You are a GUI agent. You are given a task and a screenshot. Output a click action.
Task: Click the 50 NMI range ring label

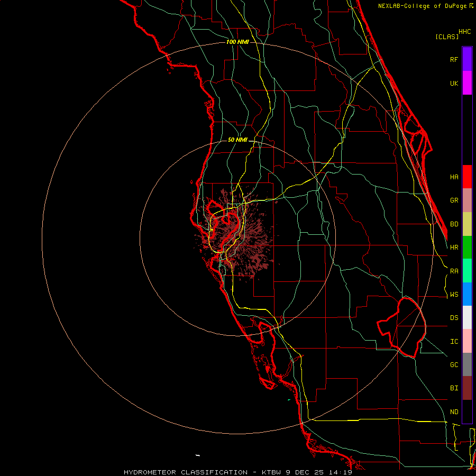[x=237, y=140]
